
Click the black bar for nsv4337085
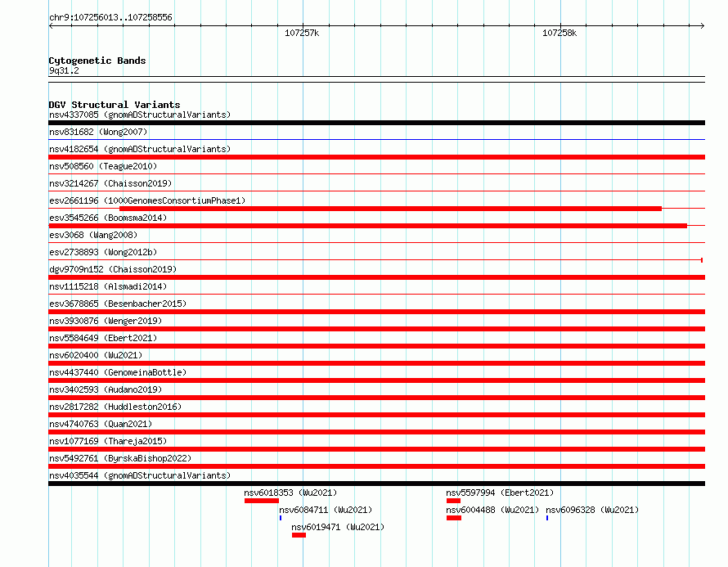point(376,123)
